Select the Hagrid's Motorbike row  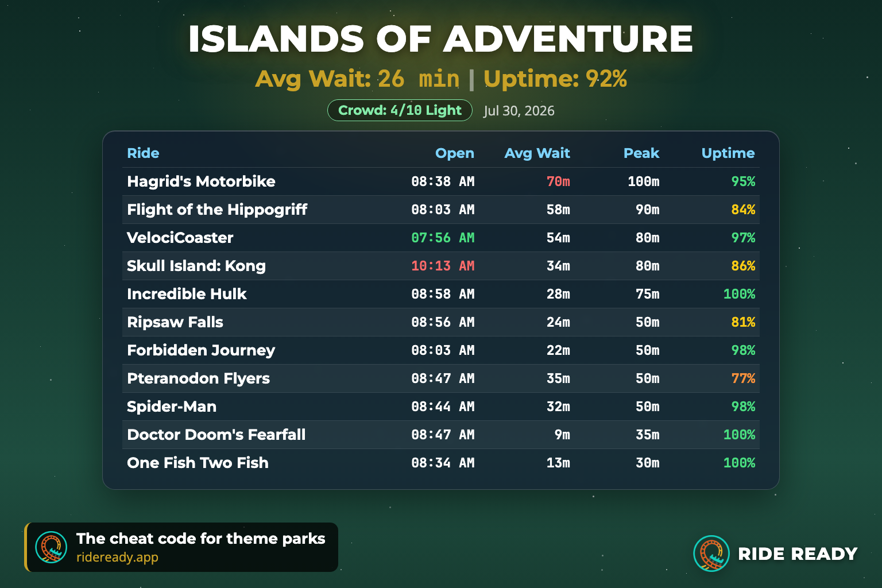[x=440, y=181]
